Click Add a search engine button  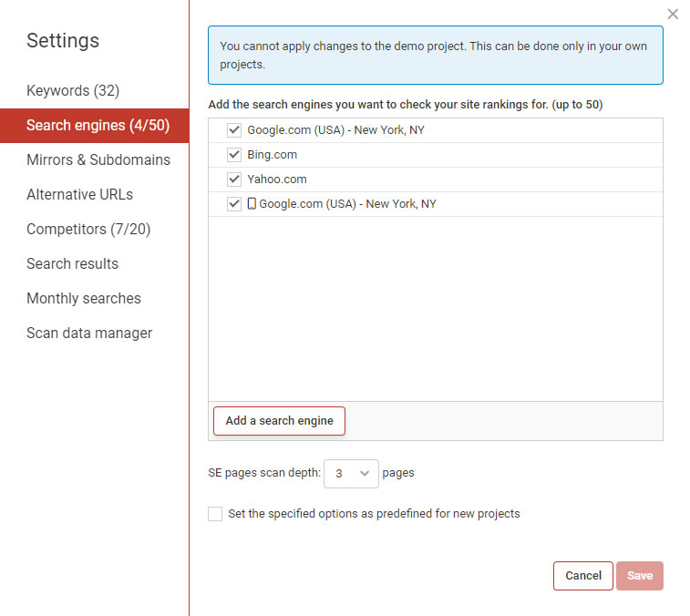tap(280, 421)
